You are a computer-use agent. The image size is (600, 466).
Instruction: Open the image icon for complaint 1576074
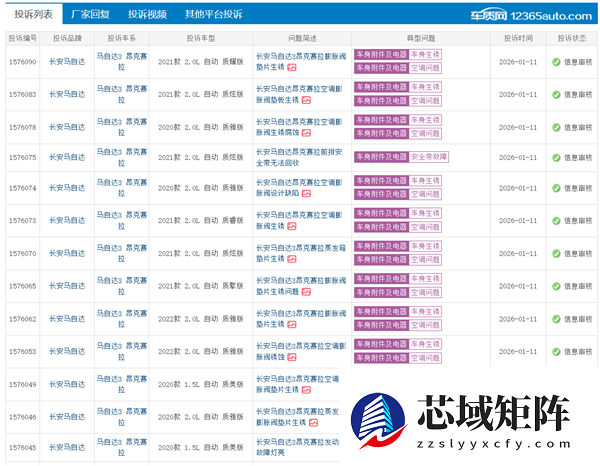click(306, 194)
